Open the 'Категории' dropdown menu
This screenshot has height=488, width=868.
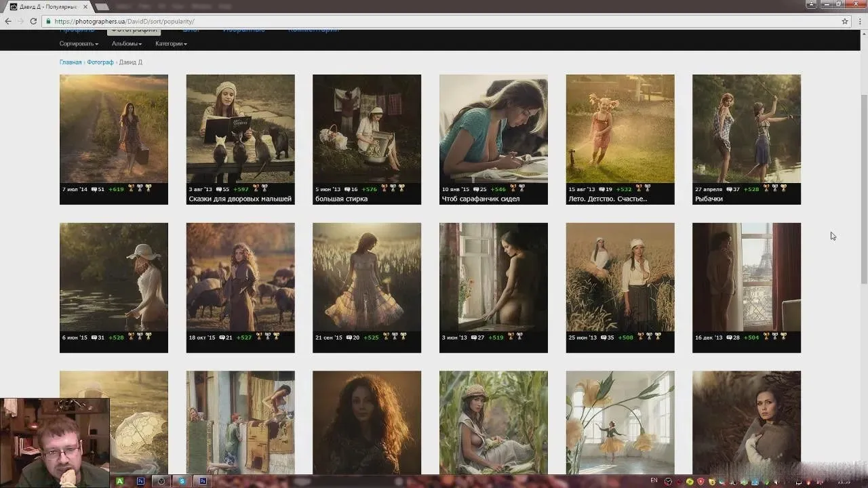click(x=171, y=43)
